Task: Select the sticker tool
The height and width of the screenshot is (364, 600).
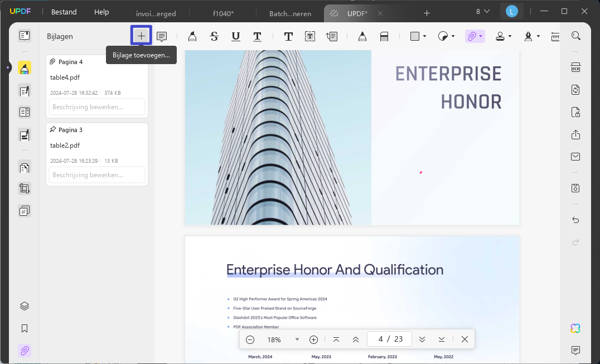Action: point(443,36)
